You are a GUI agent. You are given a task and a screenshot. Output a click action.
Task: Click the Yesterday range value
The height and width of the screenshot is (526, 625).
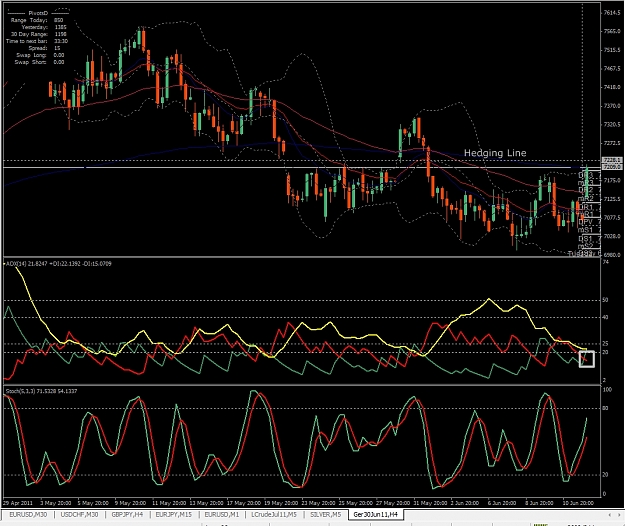pyautogui.click(x=61, y=27)
